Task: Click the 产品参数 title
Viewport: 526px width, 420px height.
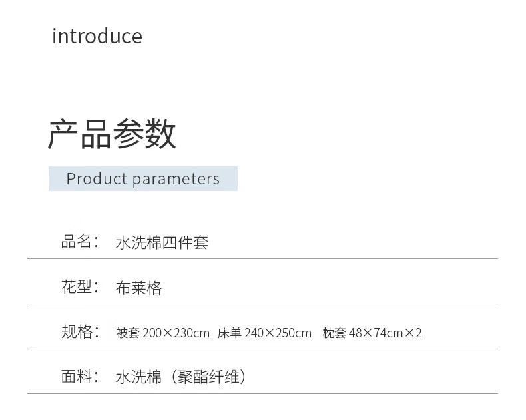Action: coord(112,134)
